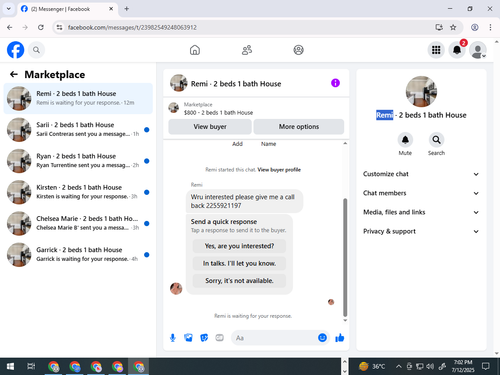Open the Ryan 2 beds 1 bath House chat
This screenshot has width=500, height=375.
coord(78,161)
